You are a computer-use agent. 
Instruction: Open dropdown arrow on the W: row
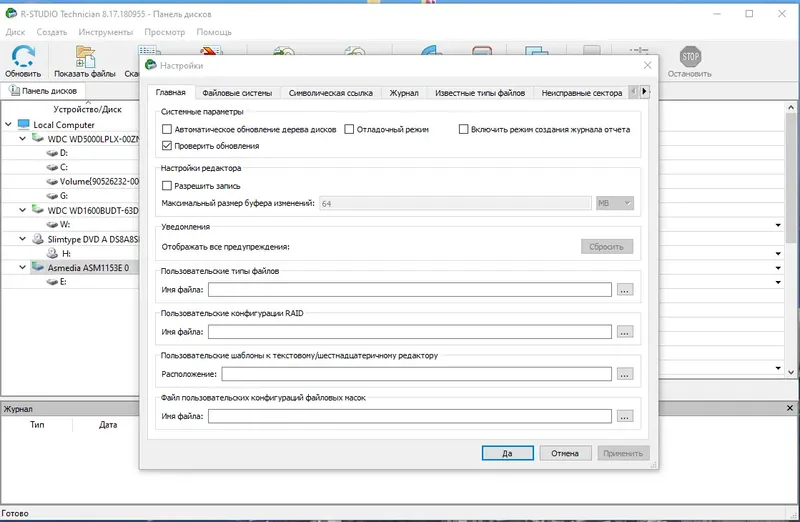pos(778,225)
